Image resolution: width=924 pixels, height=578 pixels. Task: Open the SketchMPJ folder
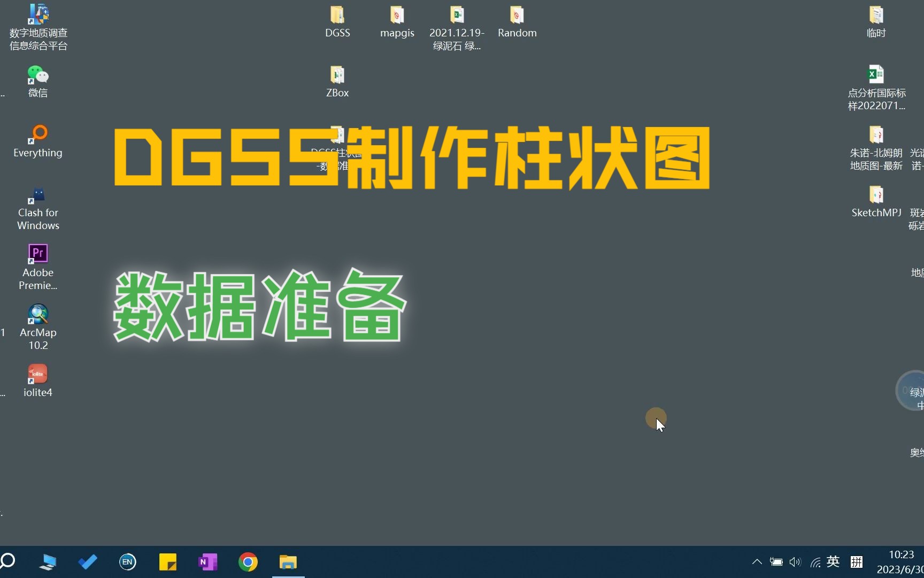[876, 194]
